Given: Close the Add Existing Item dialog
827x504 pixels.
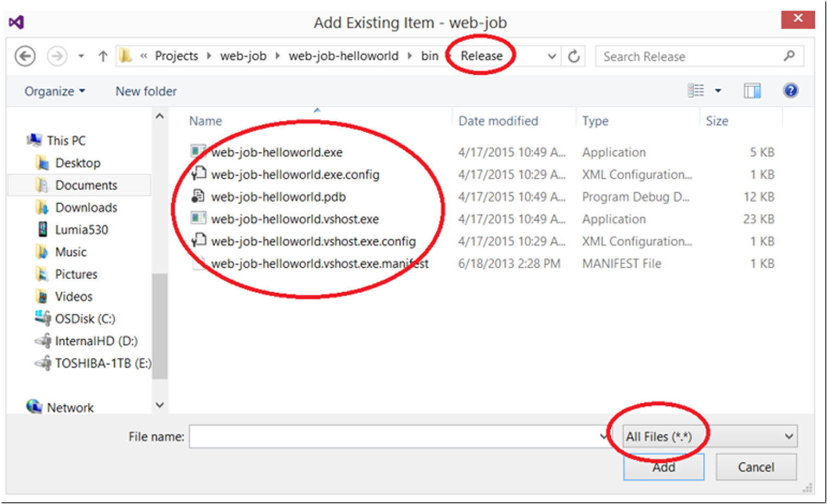Looking at the screenshot, I should (798, 18).
